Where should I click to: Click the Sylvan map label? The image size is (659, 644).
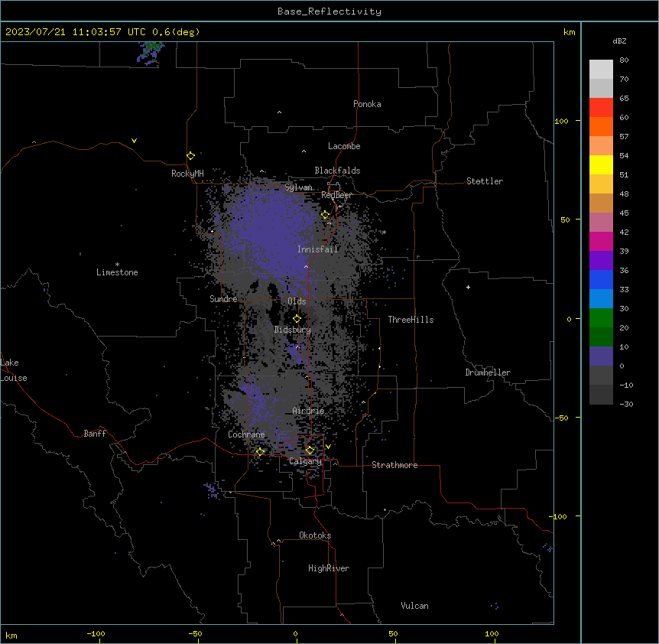pyautogui.click(x=298, y=187)
